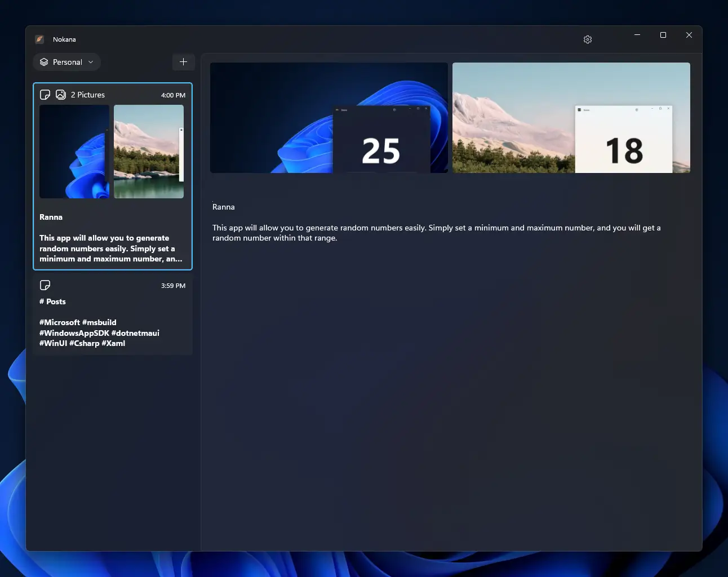Maximize the Nokana window

click(663, 35)
